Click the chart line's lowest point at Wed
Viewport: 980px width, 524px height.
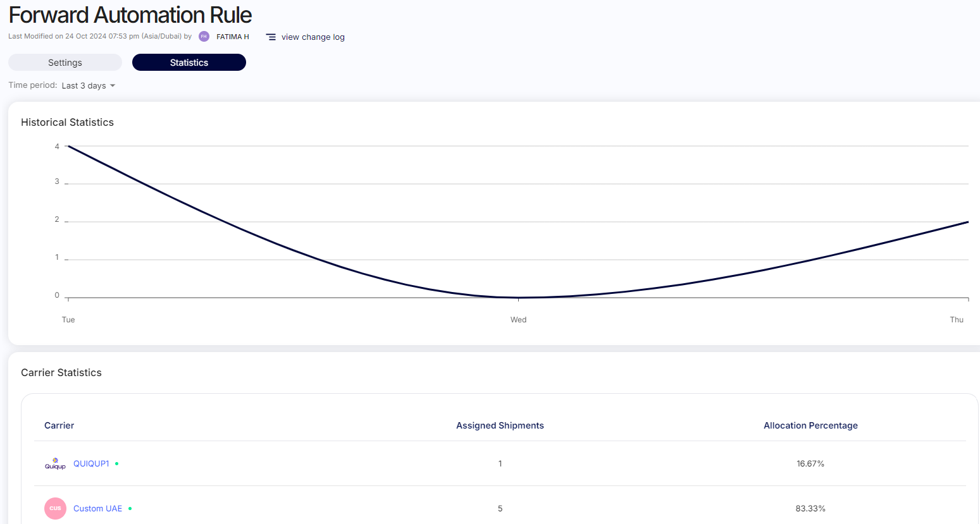click(x=518, y=297)
